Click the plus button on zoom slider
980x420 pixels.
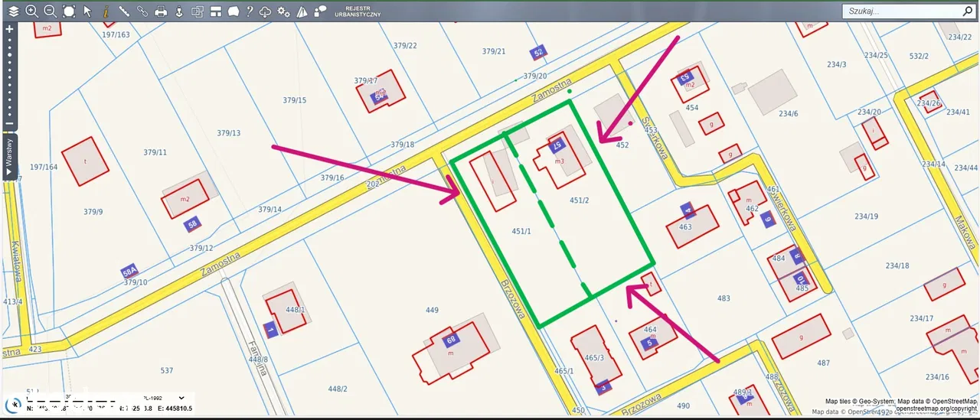(x=9, y=29)
